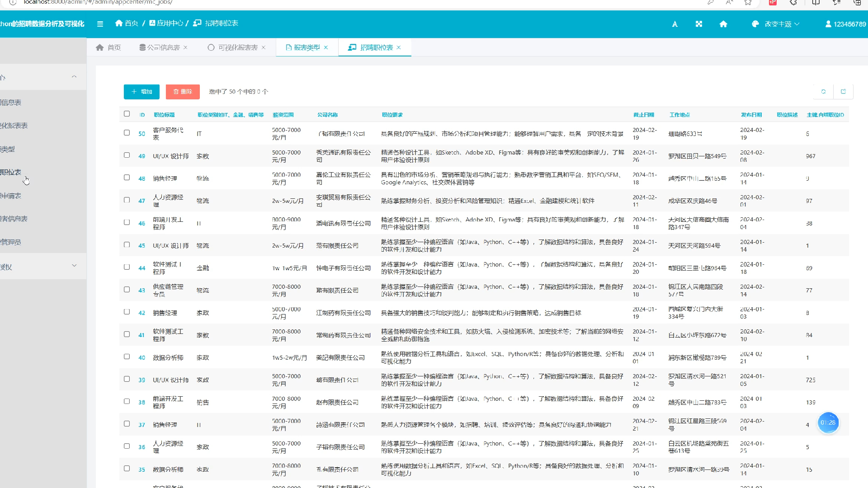The image size is (868, 488).
Task: Toggle fullscreen icon in header
Action: click(699, 24)
